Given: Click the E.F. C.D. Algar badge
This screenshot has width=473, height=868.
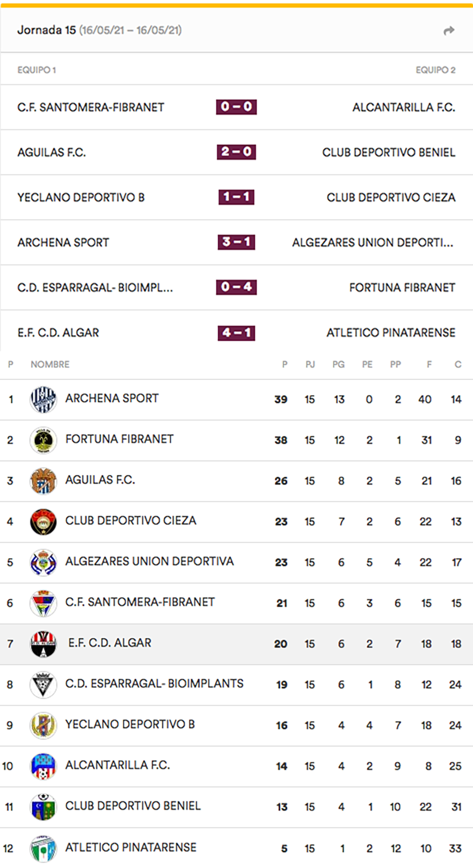Looking at the screenshot, I should [43, 644].
